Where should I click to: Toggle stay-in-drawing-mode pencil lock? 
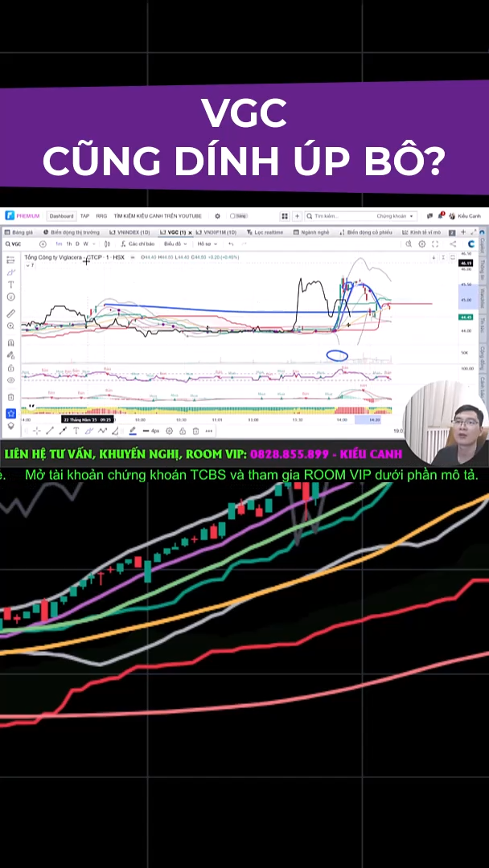pos(10,355)
